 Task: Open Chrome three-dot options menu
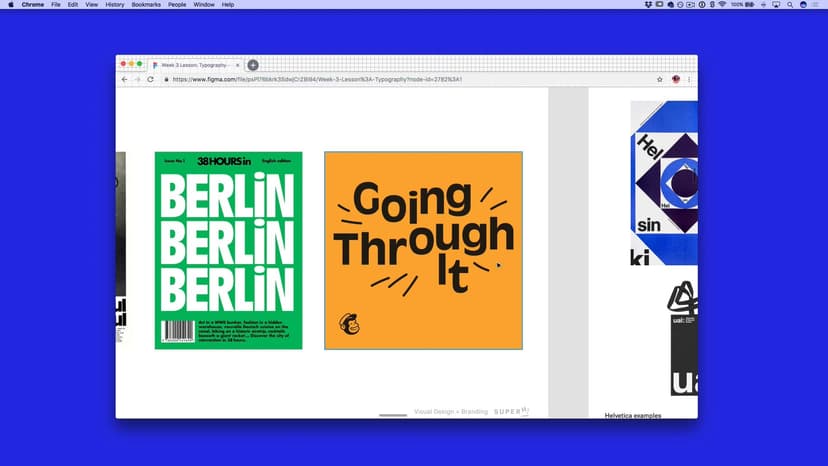click(689, 79)
